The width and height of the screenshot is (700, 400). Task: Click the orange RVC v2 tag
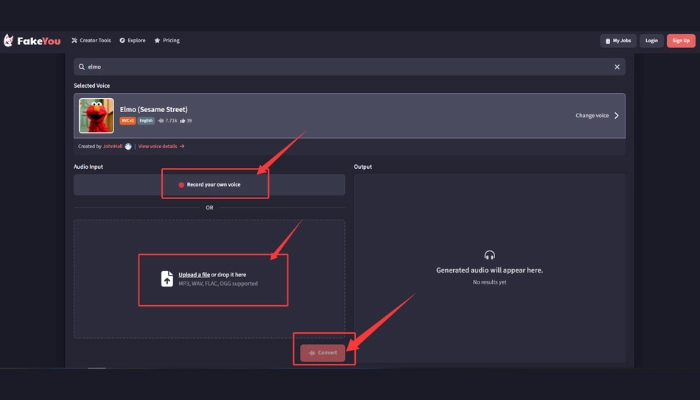128,121
